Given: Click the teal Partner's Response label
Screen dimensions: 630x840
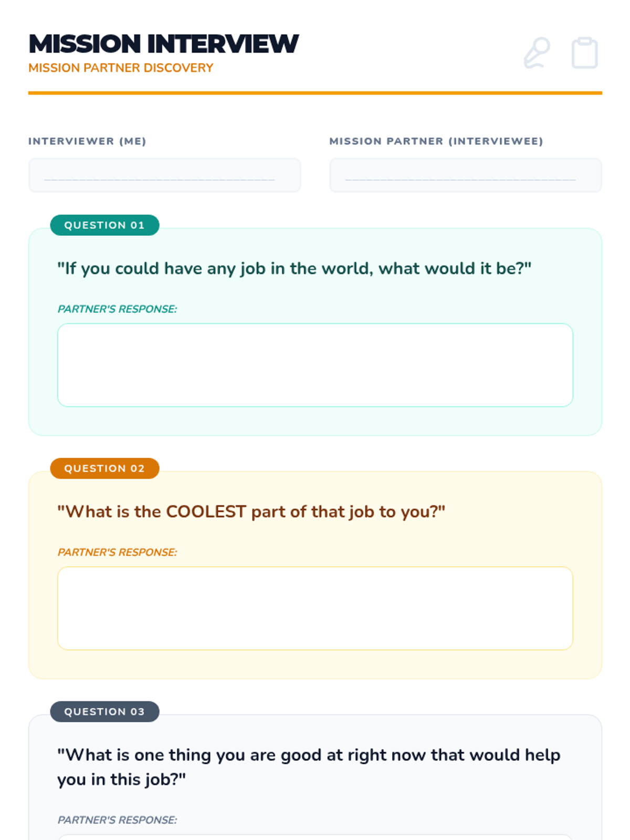Looking at the screenshot, I should [117, 309].
